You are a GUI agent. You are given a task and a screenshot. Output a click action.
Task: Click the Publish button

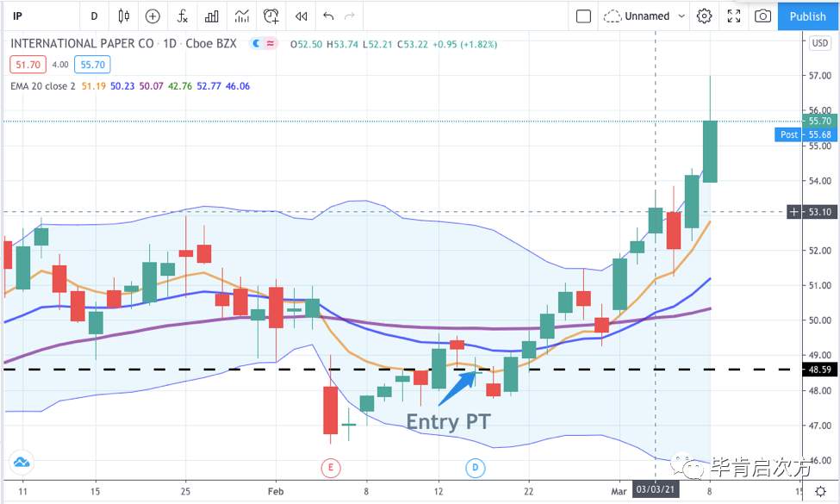pos(807,16)
